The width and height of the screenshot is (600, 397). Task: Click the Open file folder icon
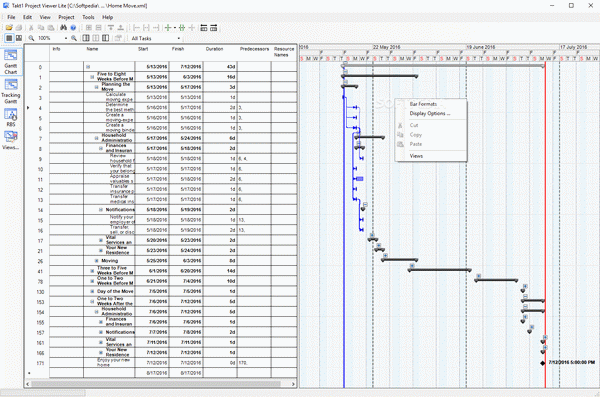9,28
